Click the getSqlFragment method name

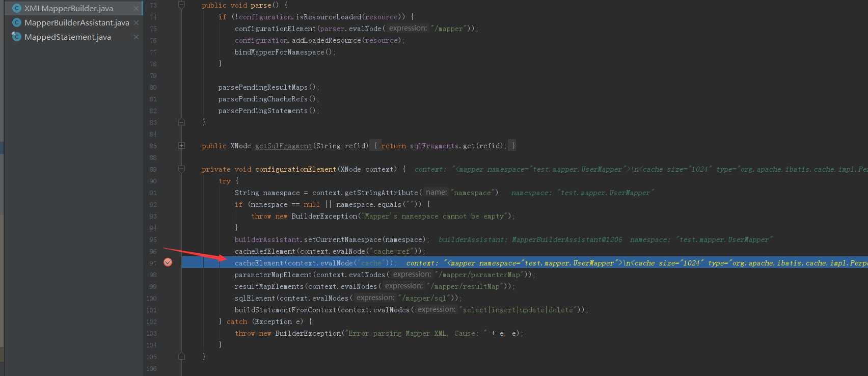tap(283, 146)
